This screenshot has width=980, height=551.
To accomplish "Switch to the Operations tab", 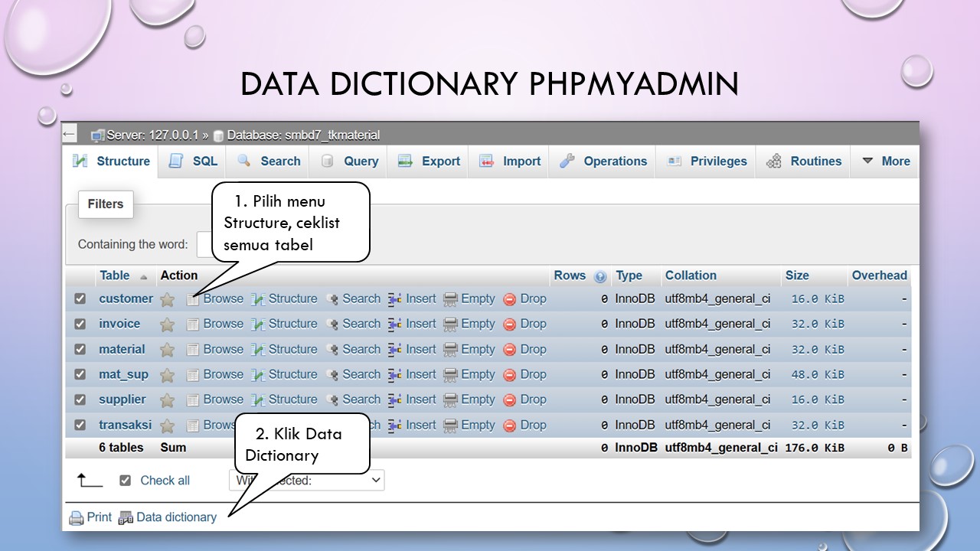I will point(603,161).
